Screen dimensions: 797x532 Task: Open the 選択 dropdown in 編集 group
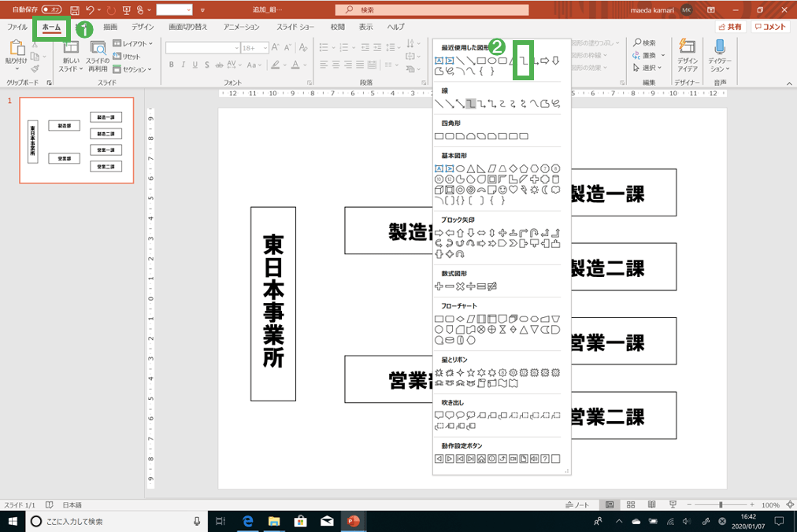[647, 68]
